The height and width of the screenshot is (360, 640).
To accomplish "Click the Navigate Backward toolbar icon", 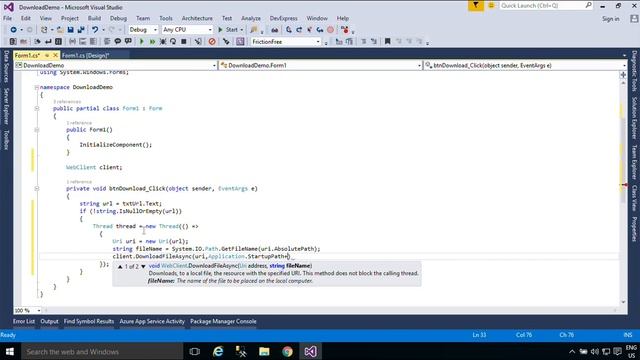I will (13, 30).
